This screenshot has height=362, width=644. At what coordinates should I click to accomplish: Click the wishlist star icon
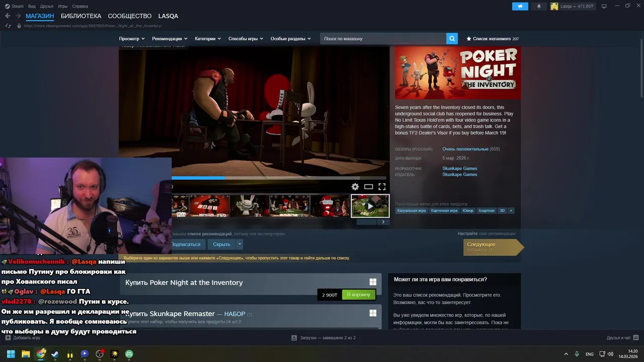click(469, 39)
